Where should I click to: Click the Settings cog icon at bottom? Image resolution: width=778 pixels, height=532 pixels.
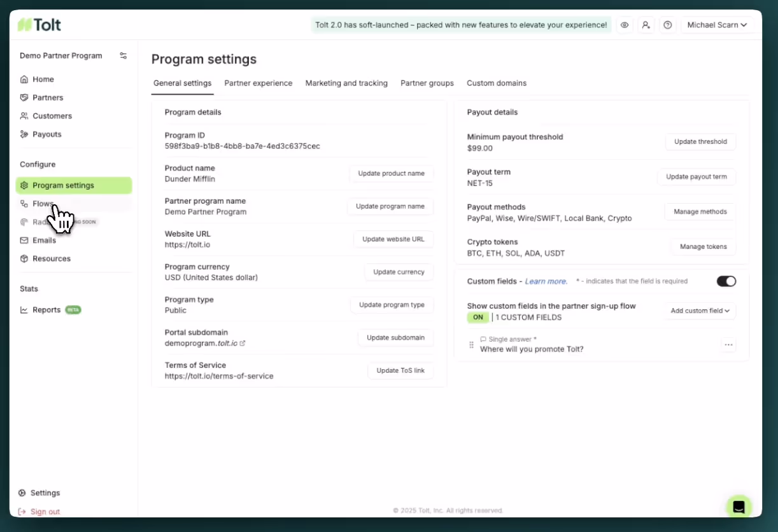[x=22, y=493]
